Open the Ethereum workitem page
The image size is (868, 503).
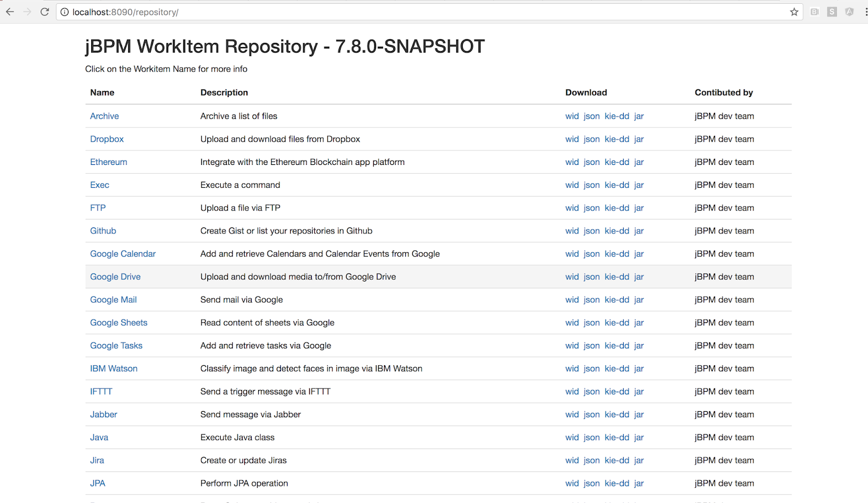108,162
